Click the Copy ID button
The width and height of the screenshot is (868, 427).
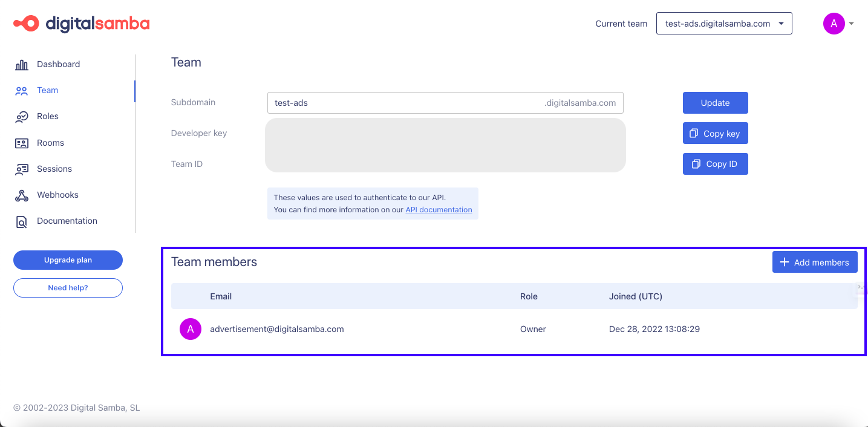(716, 164)
